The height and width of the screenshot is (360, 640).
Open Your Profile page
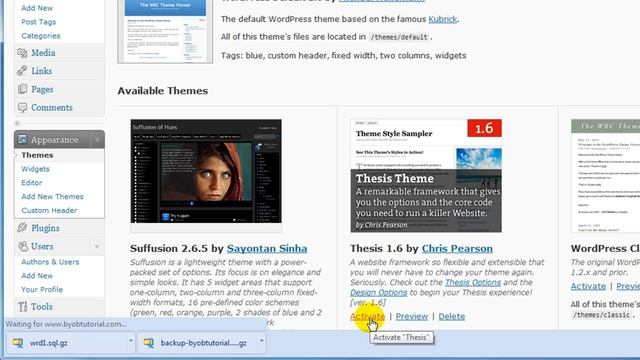[42, 289]
